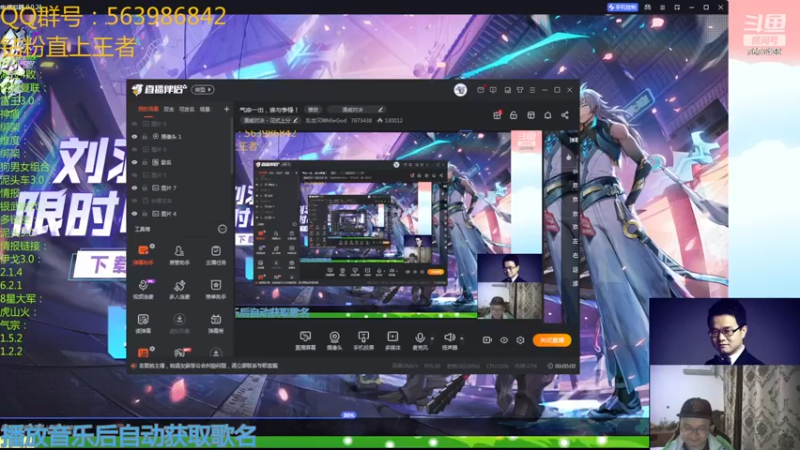
Task: Click the share icon in header
Action: pyautogui.click(x=565, y=115)
